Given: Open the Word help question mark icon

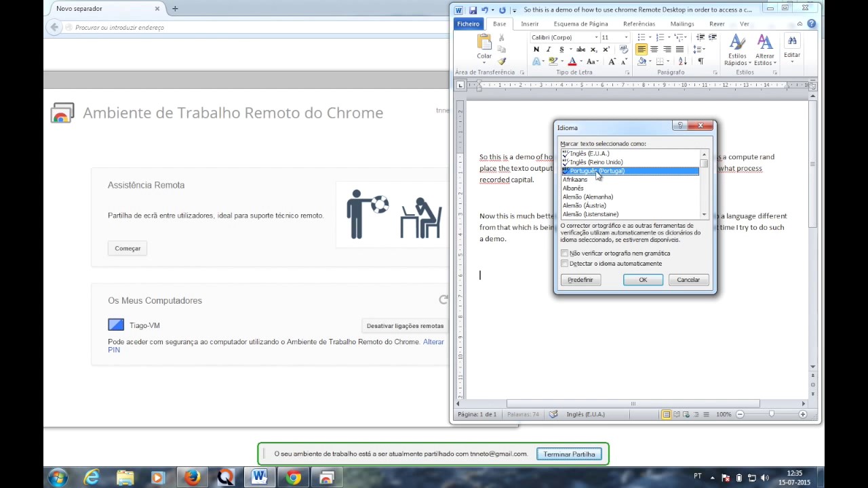Looking at the screenshot, I should click(x=812, y=24).
